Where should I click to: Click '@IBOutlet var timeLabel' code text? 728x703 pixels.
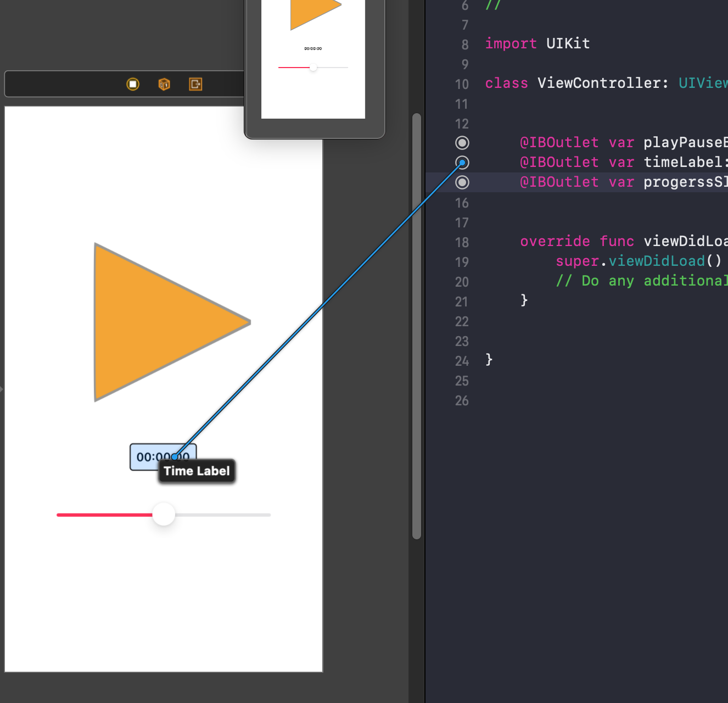coord(624,162)
